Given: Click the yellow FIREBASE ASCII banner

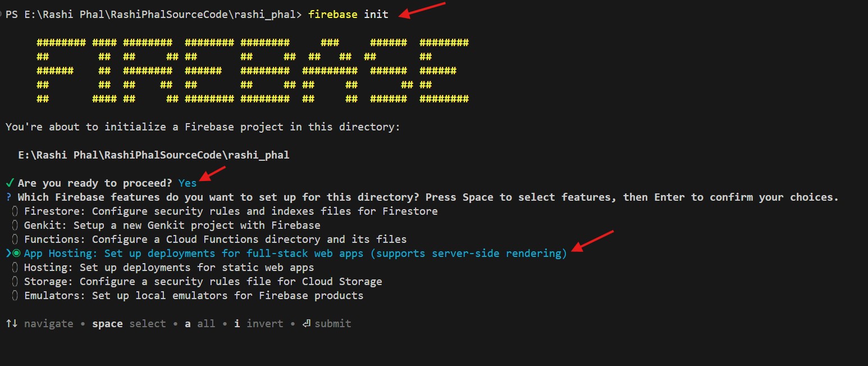Looking at the screenshot, I should [252, 71].
